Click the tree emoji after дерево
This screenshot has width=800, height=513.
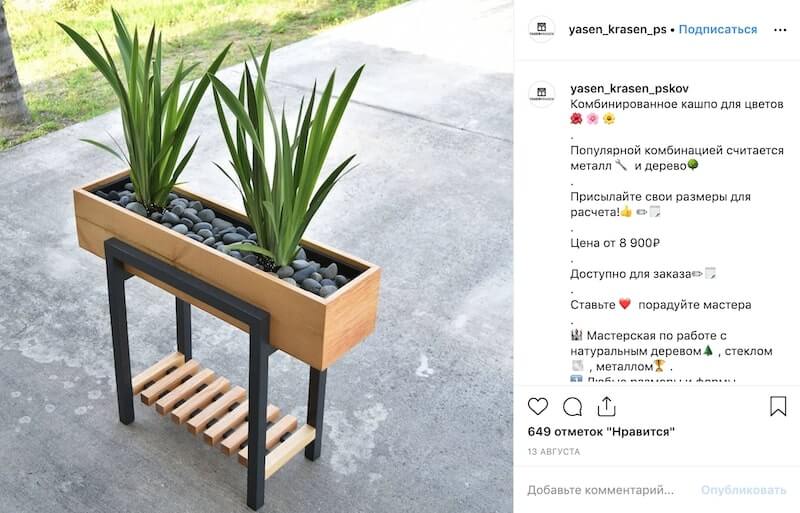(x=692, y=165)
